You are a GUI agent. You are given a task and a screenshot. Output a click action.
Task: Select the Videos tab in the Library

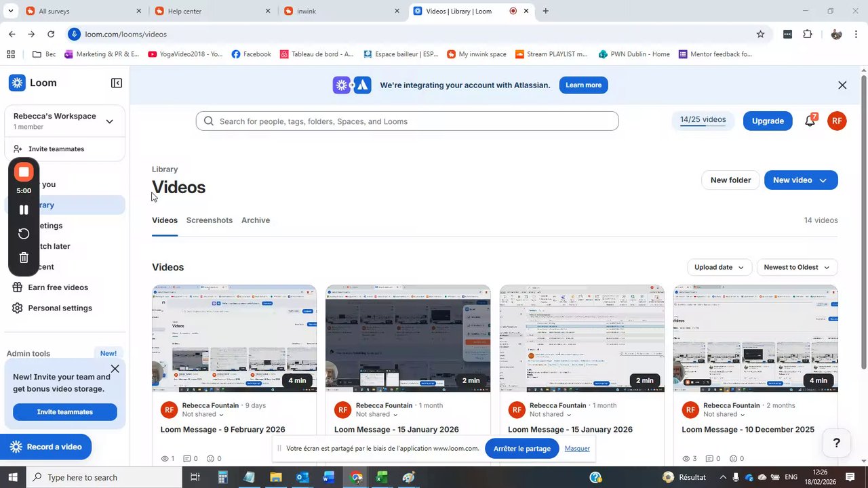(165, 220)
